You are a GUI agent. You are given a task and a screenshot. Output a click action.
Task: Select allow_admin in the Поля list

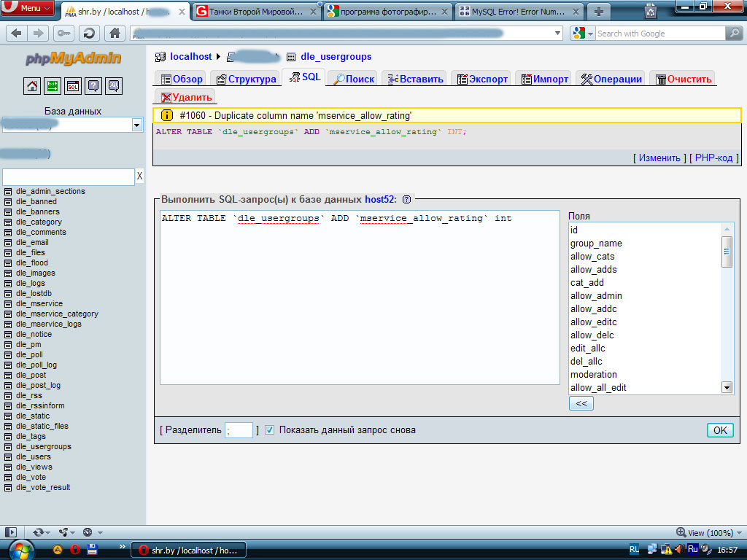(596, 296)
